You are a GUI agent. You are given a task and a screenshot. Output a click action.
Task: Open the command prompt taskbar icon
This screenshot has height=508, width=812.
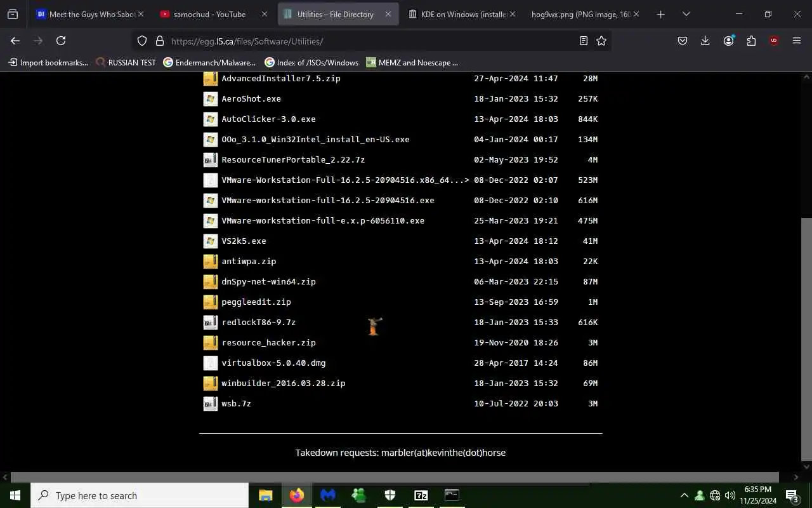(452, 495)
